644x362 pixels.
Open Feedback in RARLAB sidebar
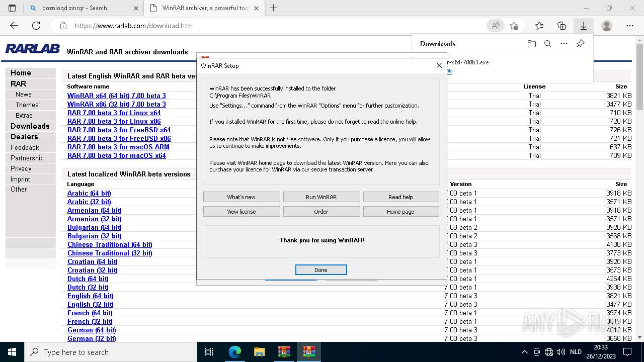pos(30,147)
